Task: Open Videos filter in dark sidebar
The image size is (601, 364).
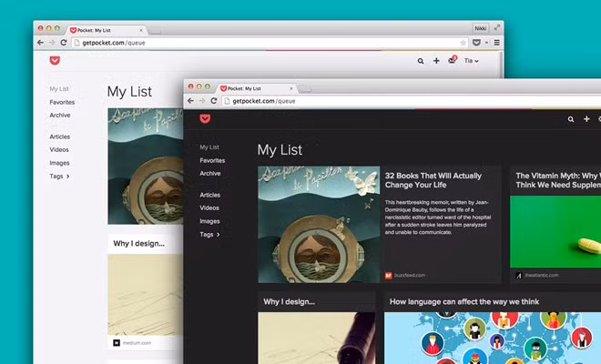Action: [209, 207]
